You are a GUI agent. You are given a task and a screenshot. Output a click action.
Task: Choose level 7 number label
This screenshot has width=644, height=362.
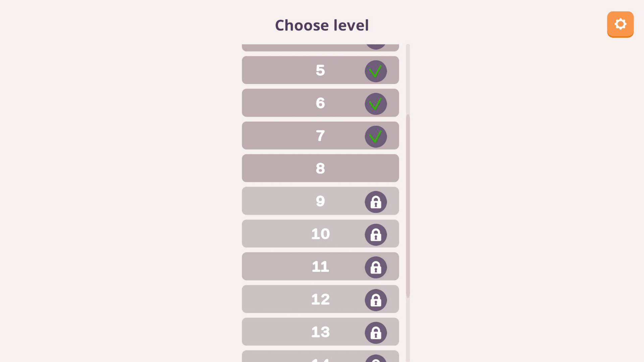click(320, 136)
